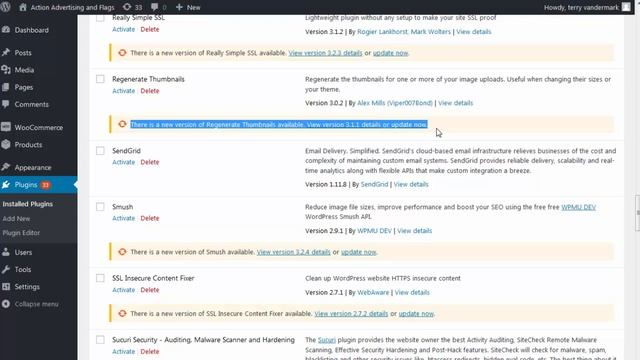Screen dimensions: 640x360
Task: Open WPMU DEV link in Smush description
Action: (x=578, y=207)
